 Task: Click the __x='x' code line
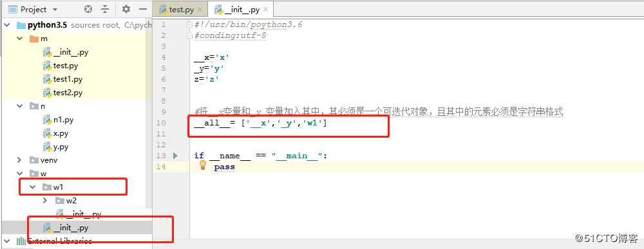coord(211,57)
